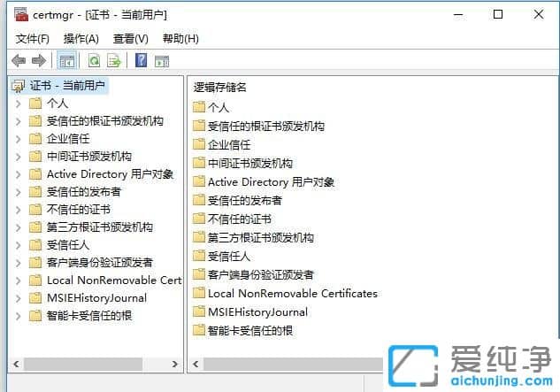Click the 不信任的证书 folder icon in right pane

[199, 219]
